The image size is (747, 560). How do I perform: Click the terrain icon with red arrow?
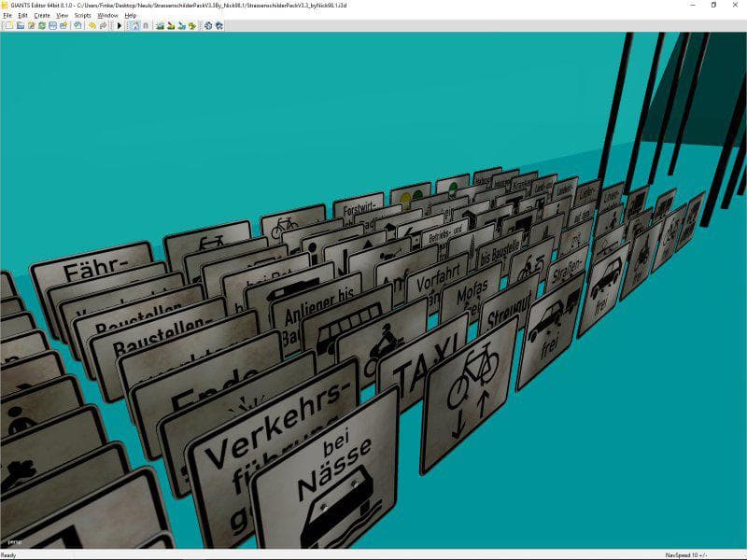(x=171, y=26)
